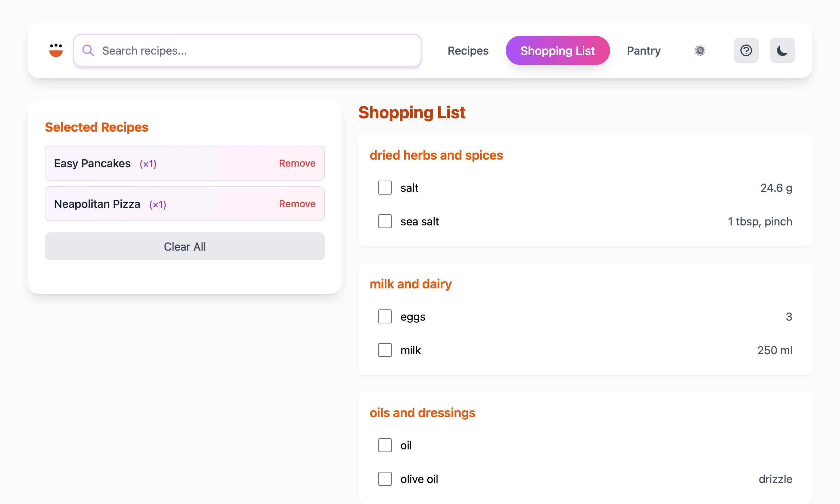Remove Neapolitan Pizza from selected recipes
The image size is (840, 504).
click(297, 204)
